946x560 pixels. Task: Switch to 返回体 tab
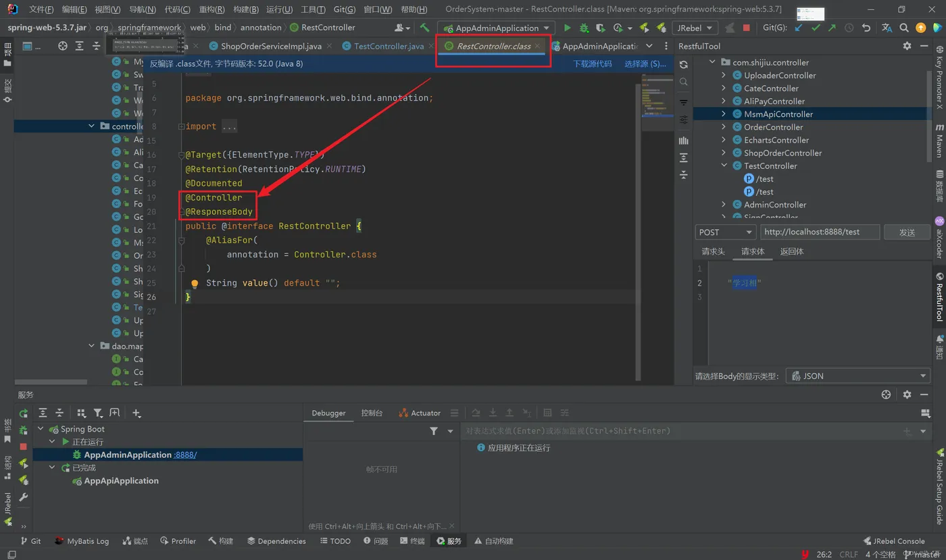coord(792,251)
